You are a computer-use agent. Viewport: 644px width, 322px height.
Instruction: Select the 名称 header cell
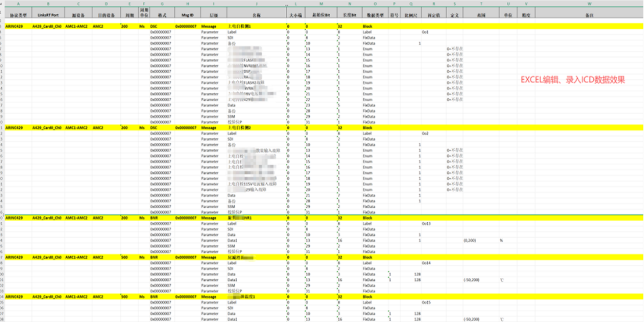tap(256, 12)
